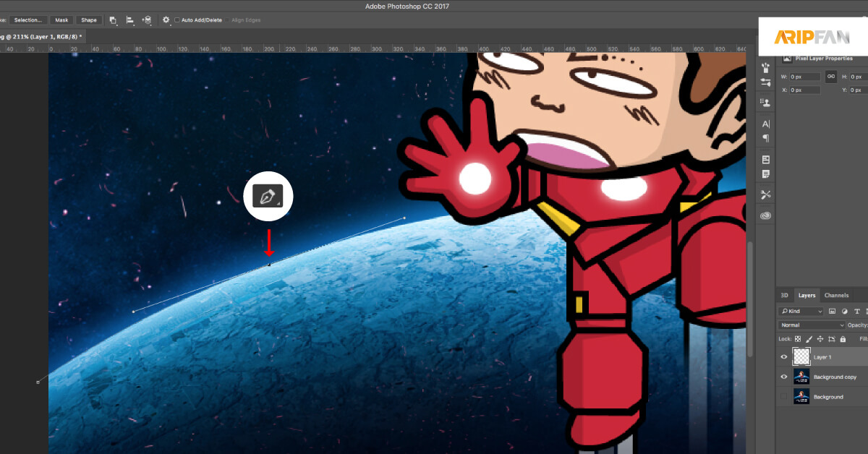Click the Background copy layer name
This screenshot has width=868, height=454.
835,377
